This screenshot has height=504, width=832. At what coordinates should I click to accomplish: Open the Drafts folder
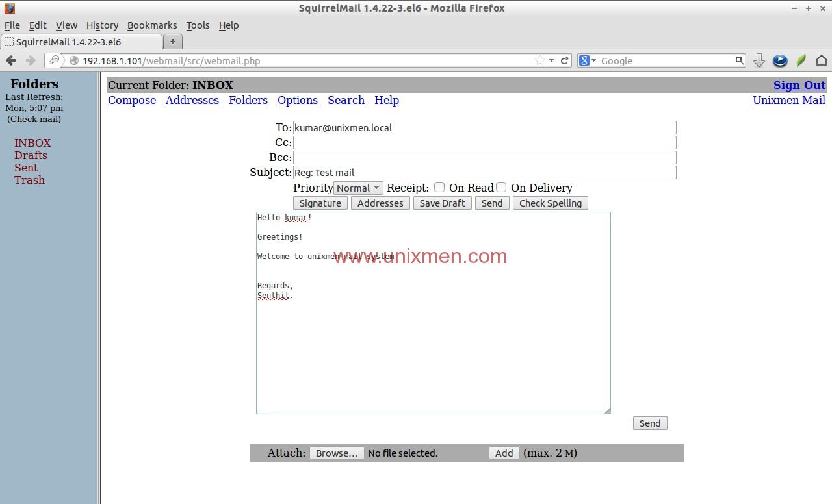pyautogui.click(x=31, y=155)
